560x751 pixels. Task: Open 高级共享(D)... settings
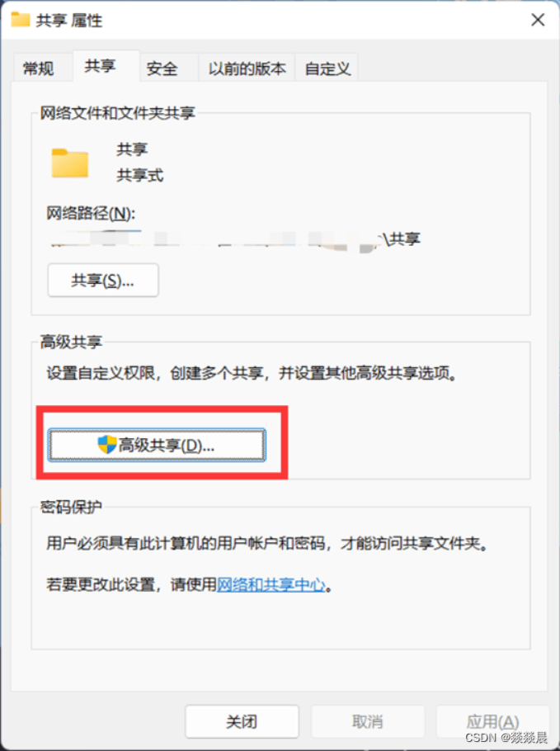(x=157, y=445)
